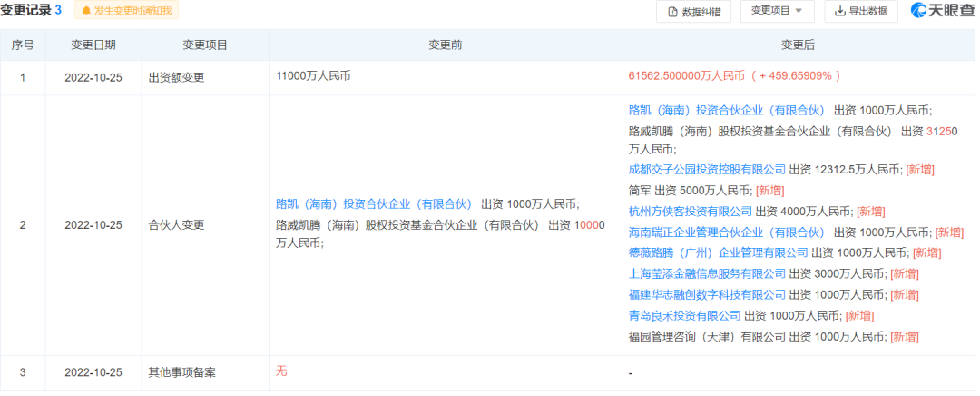Click the 变更前 column header

445,45
